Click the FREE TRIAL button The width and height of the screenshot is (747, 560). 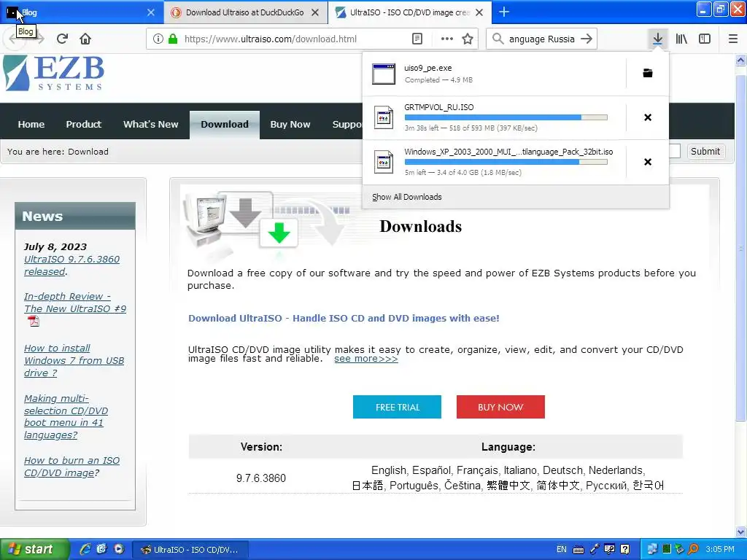click(x=397, y=407)
